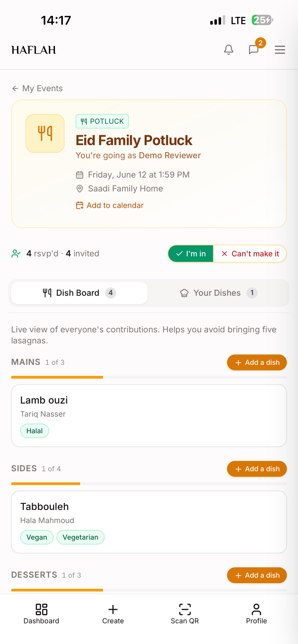Expand the Tabbouleh dish card
Viewport: 298px width, 644px height.
coord(149,522)
